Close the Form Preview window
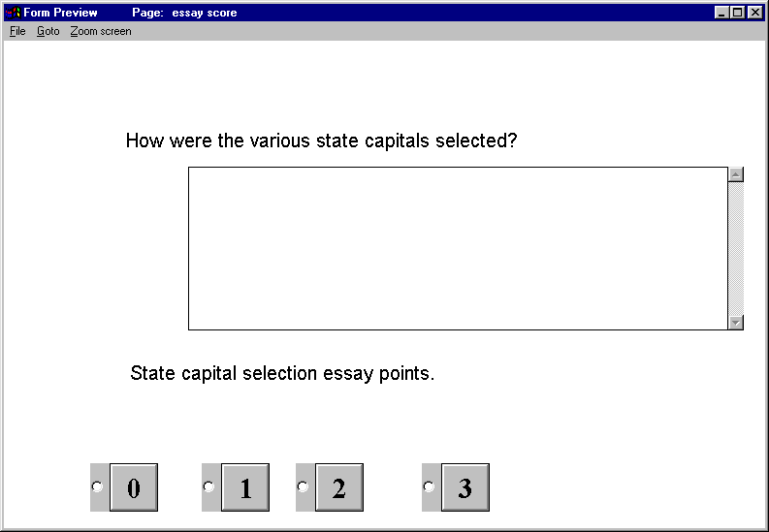This screenshot has width=769, height=532. [755, 13]
